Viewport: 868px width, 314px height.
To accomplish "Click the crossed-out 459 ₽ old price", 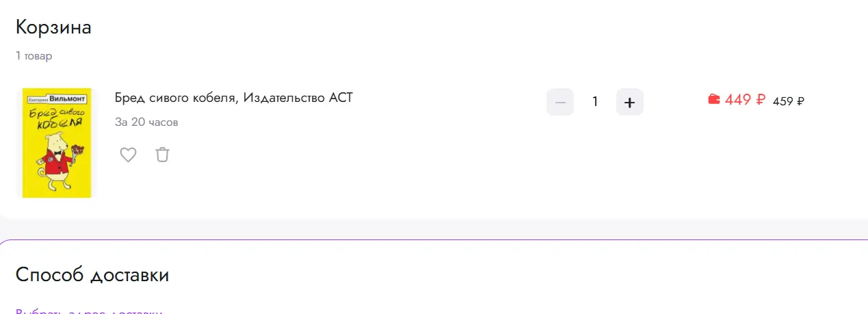I will click(788, 101).
